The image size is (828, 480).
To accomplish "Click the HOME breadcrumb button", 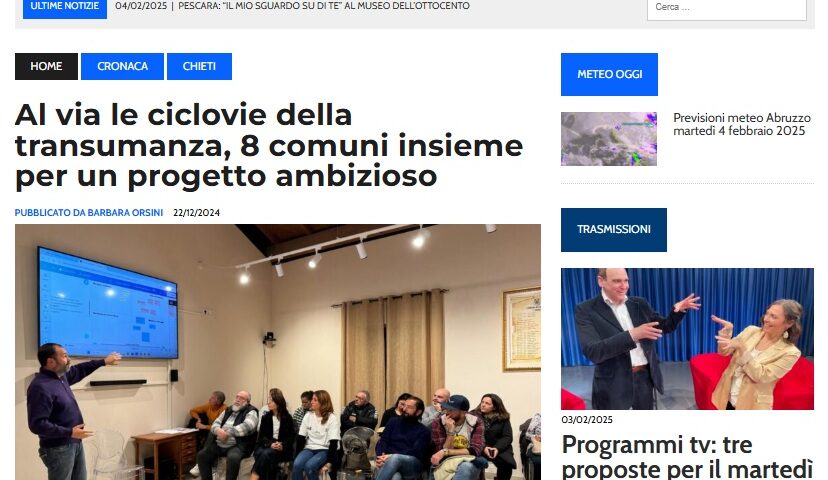I will [x=46, y=67].
